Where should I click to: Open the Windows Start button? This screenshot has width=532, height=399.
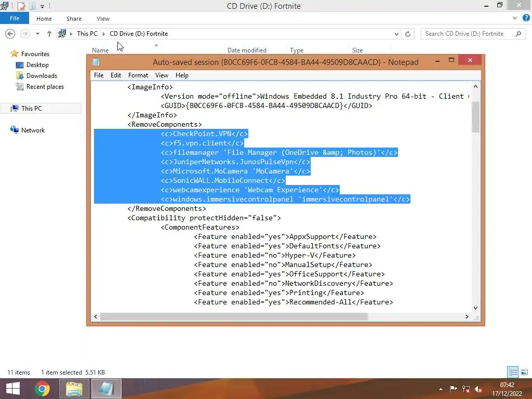[13, 389]
